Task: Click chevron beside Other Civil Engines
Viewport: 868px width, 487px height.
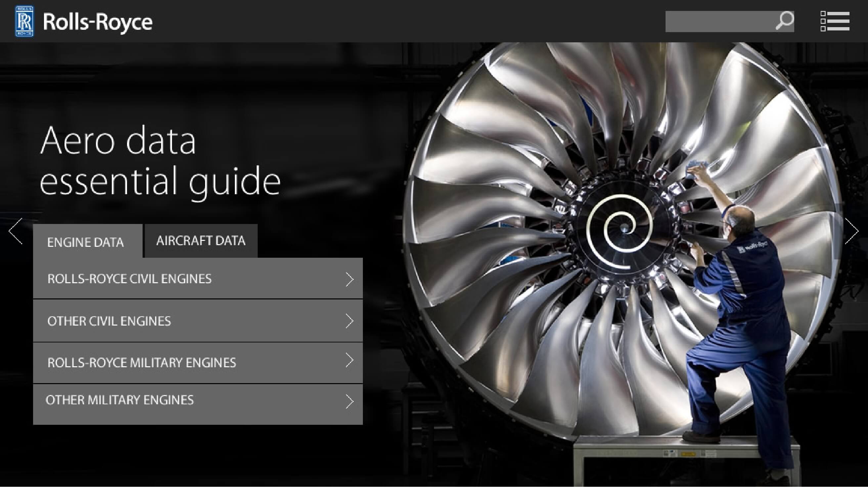Action: point(349,321)
